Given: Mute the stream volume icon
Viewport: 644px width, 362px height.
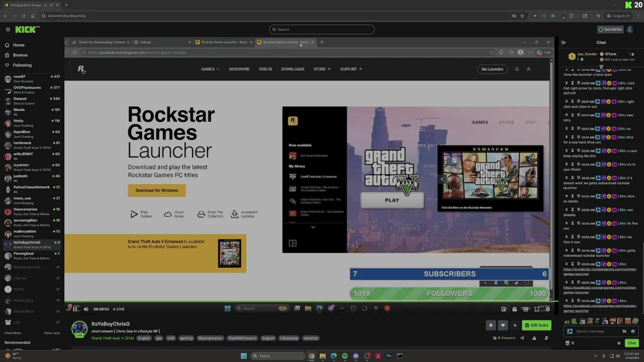Looking at the screenshot, I should point(86,309).
